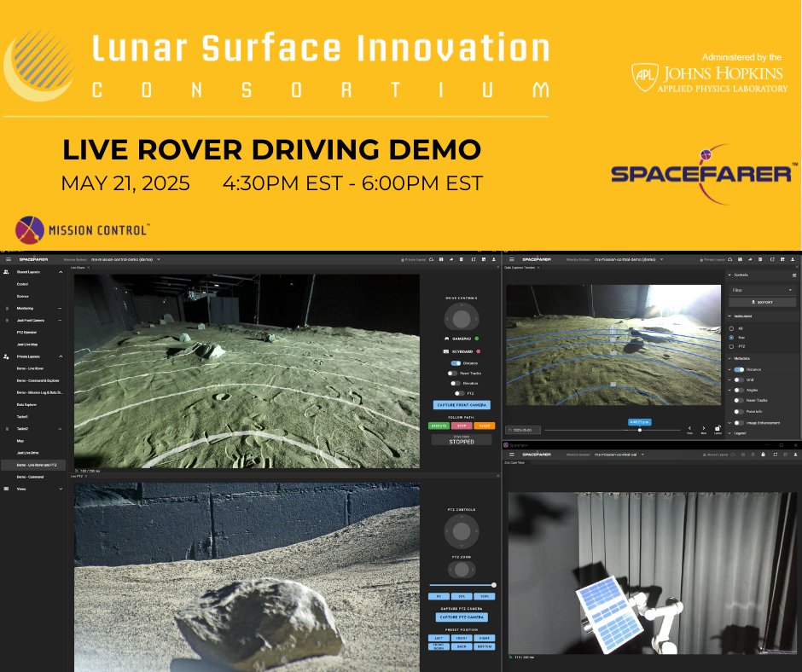The height and width of the screenshot is (672, 802).
Task: Click the PTZ zoom slider handle
Action: tap(494, 584)
